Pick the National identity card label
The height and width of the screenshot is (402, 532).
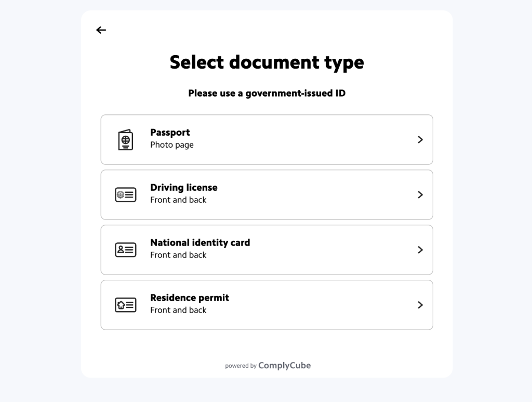200,243
